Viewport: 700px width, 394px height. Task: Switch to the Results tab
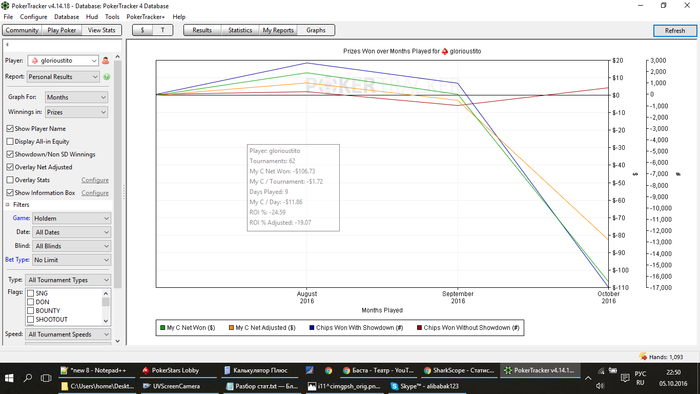(202, 30)
